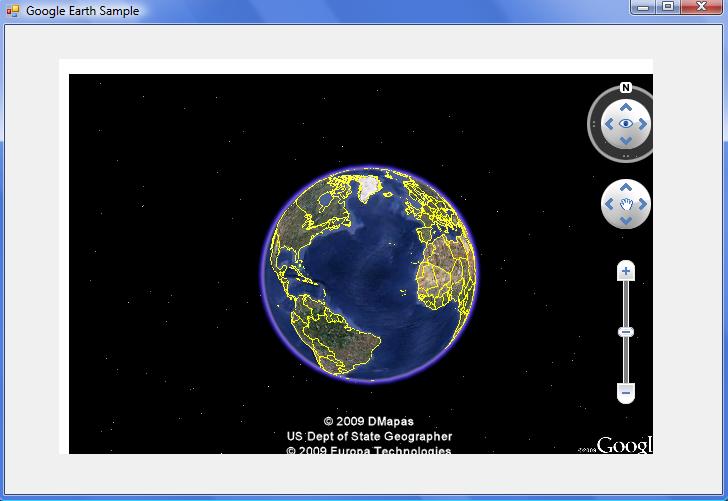Click the "© 2009 DMapas" attribution text

(x=369, y=421)
